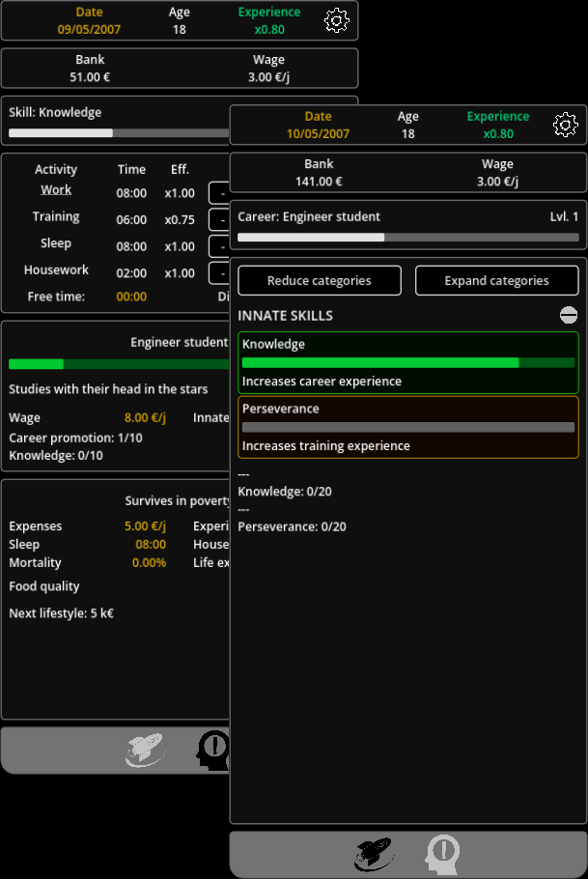Image resolution: width=588 pixels, height=879 pixels.
Task: Open settings gear in front window
Action: pos(565,125)
